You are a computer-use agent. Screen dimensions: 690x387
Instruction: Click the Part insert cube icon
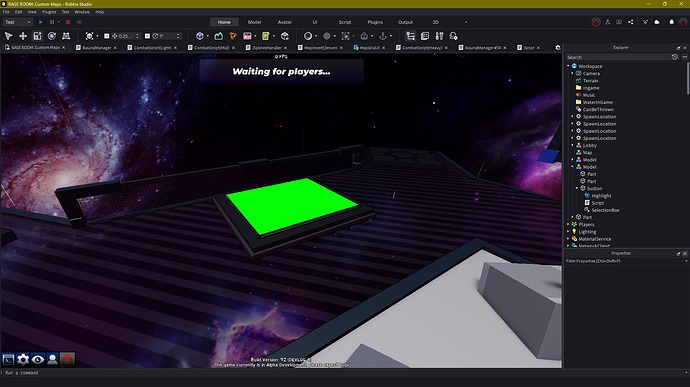pyautogui.click(x=200, y=36)
